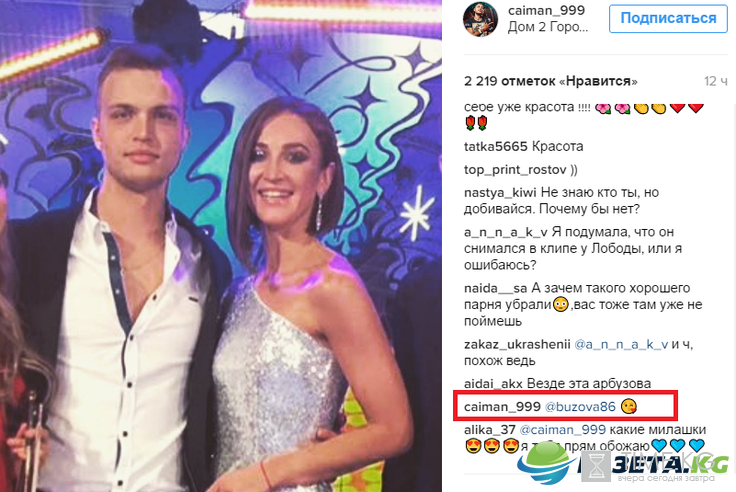Open the top_print_rostov commenter profile

pos(515,170)
